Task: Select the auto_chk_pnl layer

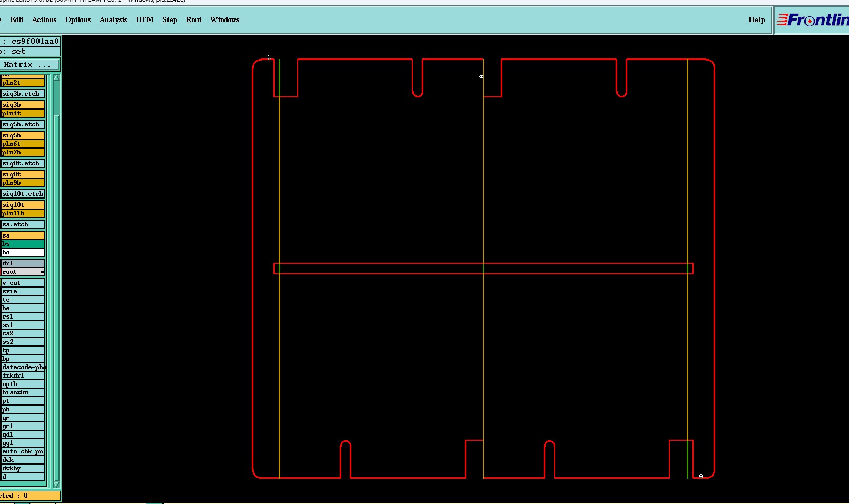Action: coord(23,451)
